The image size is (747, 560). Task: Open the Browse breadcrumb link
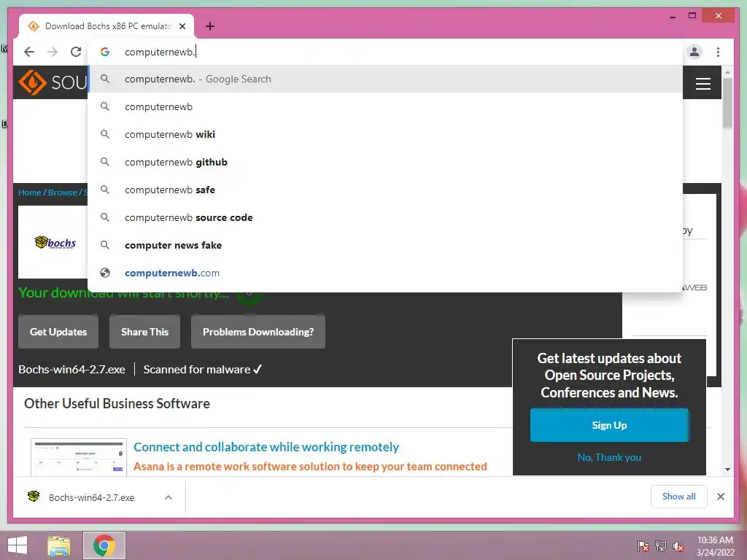point(63,192)
